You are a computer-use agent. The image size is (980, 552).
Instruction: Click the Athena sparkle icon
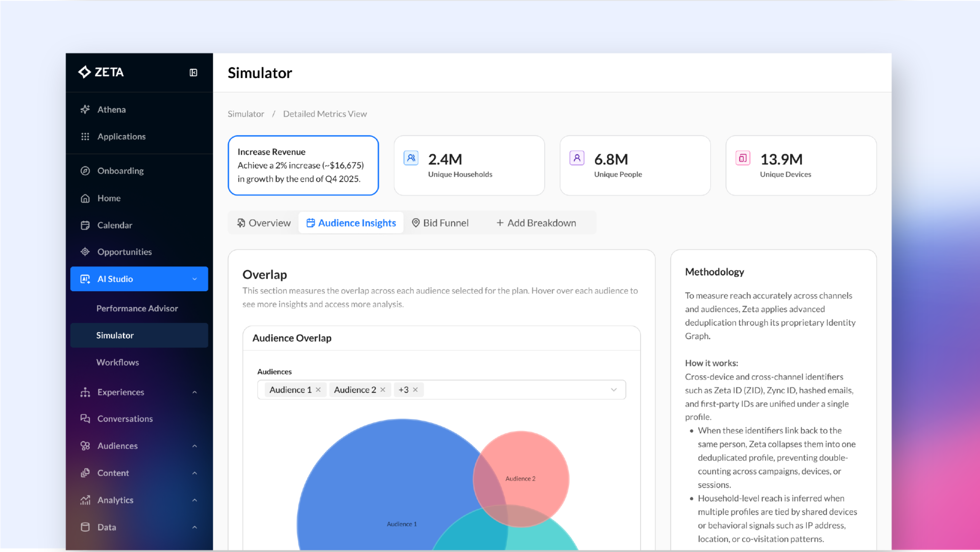(85, 109)
